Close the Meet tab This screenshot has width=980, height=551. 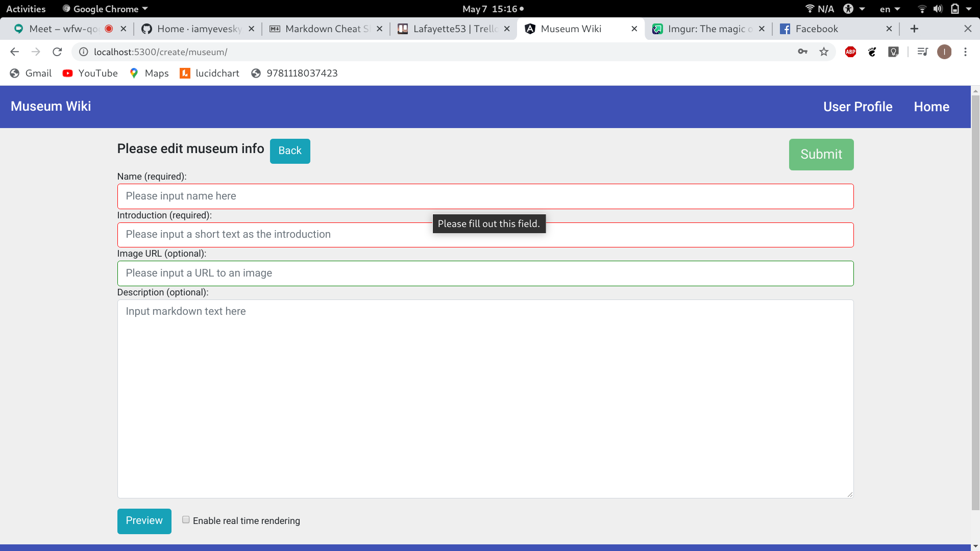tap(124, 29)
